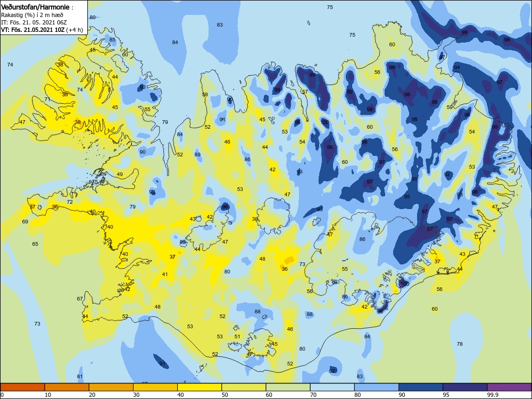Select the pale yellow 50–60 legend swatch
The width and height of the screenshot is (532, 399).
244,387
